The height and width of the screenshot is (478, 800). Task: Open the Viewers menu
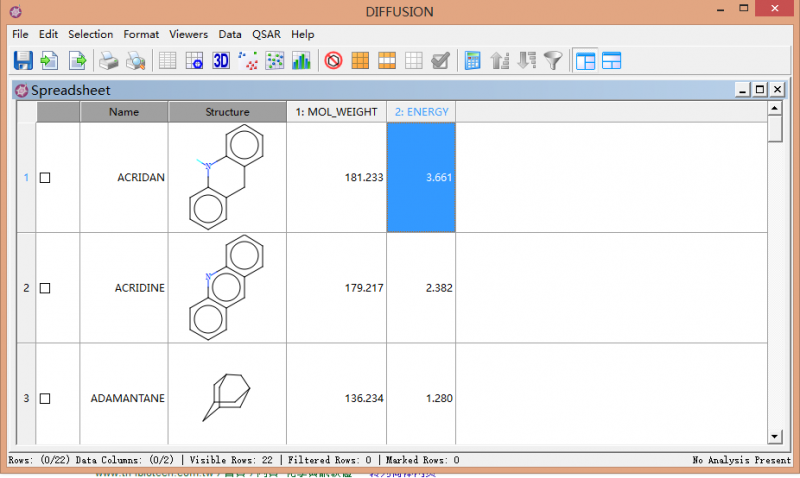tap(189, 34)
